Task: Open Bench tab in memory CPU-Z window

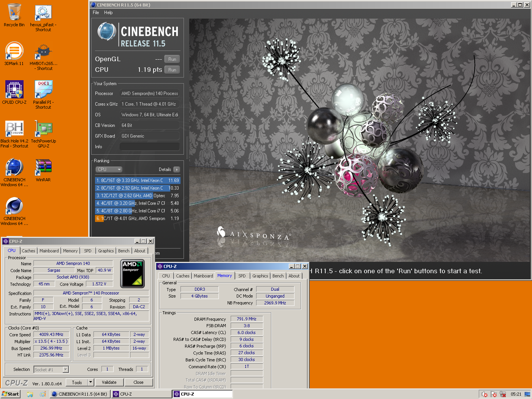Action: click(278, 276)
